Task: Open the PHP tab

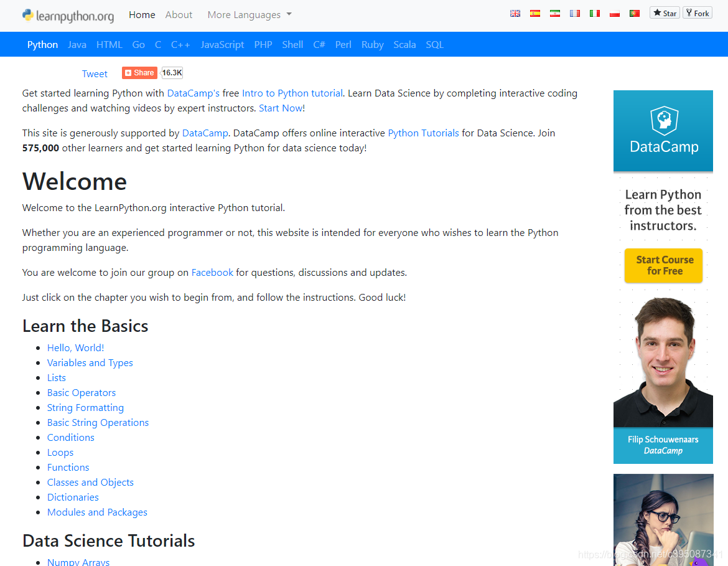Action: (x=263, y=45)
